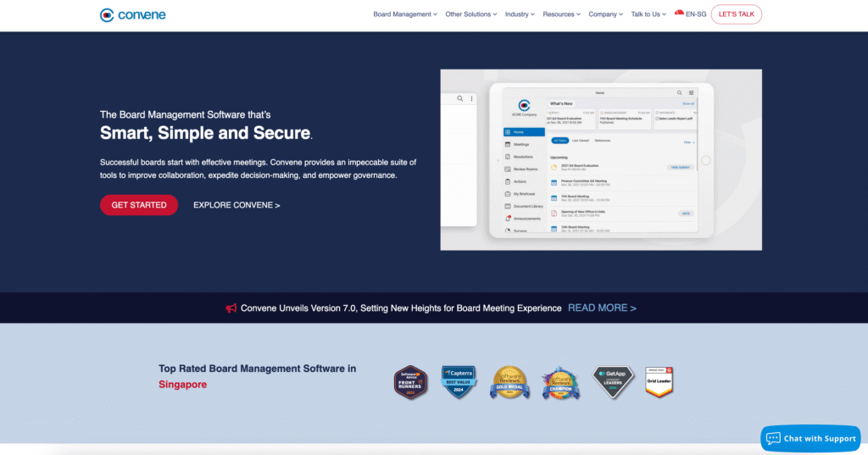868x455 pixels.
Task: Click the Capterra Best Value 2024 badge
Action: click(459, 381)
